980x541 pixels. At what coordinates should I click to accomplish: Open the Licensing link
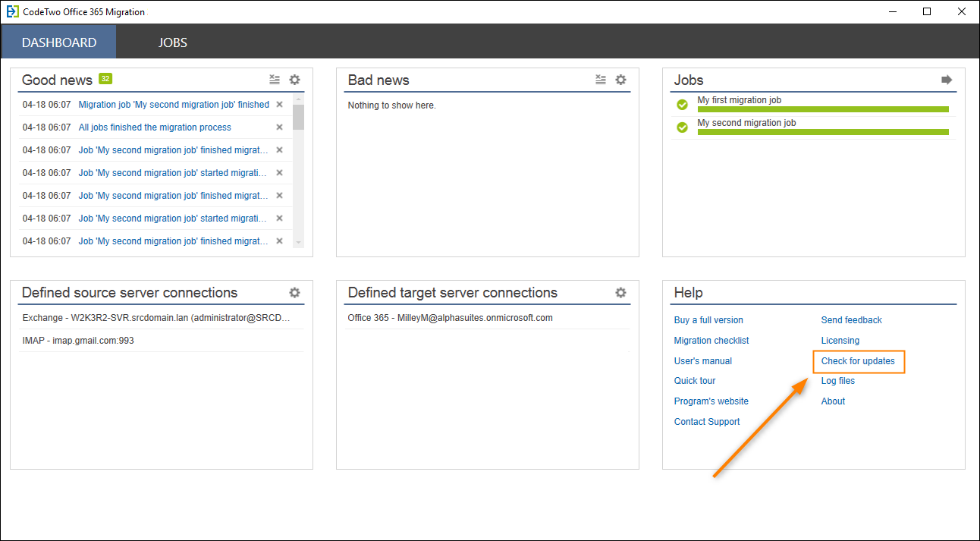pyautogui.click(x=840, y=341)
